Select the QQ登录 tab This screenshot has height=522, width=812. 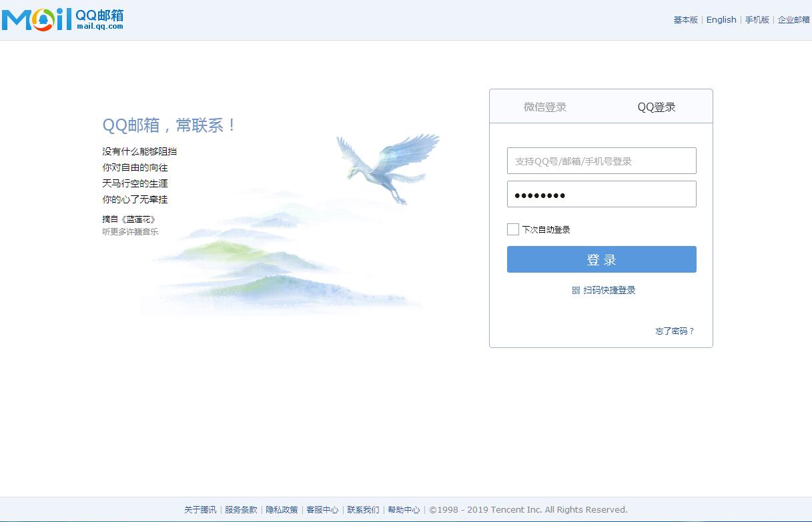coord(657,107)
